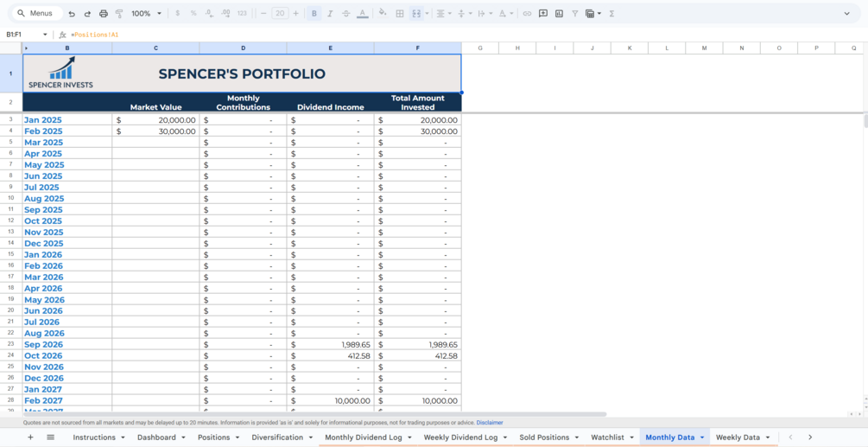Viewport: 868px width, 447px height.
Task: Open the All Sheets list icon
Action: pos(50,437)
